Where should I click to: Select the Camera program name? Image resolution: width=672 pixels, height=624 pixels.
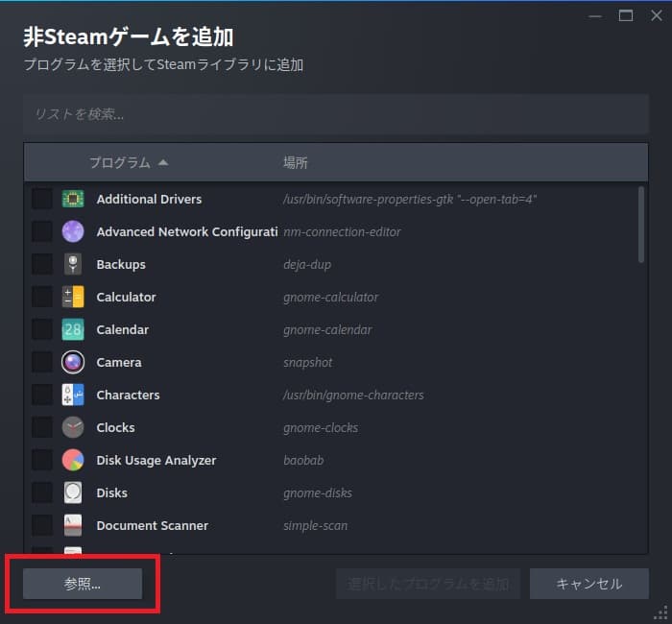coord(119,363)
